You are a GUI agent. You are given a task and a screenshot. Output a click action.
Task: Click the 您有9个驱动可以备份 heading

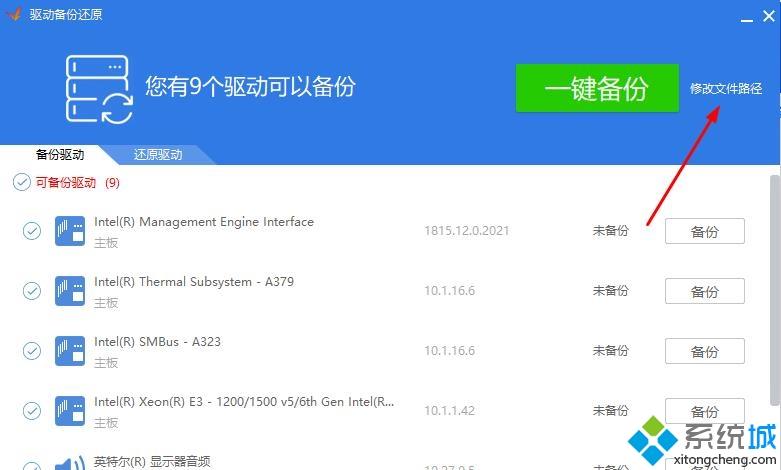click(250, 86)
